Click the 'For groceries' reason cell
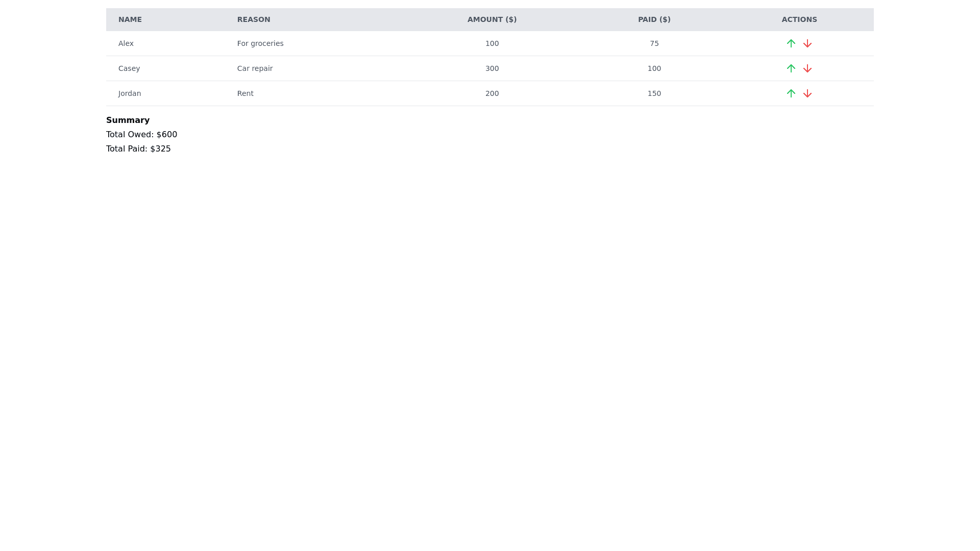This screenshot has width=980, height=551. [x=260, y=43]
